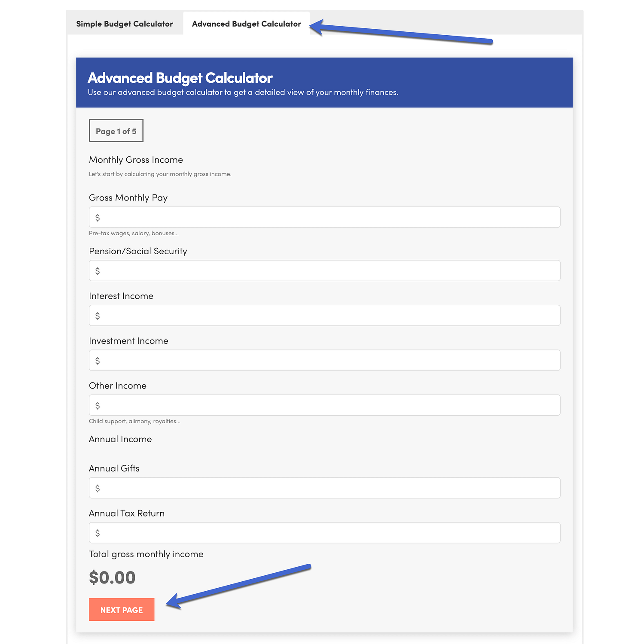Select the Advanced Budget Calculator tab
644x644 pixels.
tap(247, 24)
